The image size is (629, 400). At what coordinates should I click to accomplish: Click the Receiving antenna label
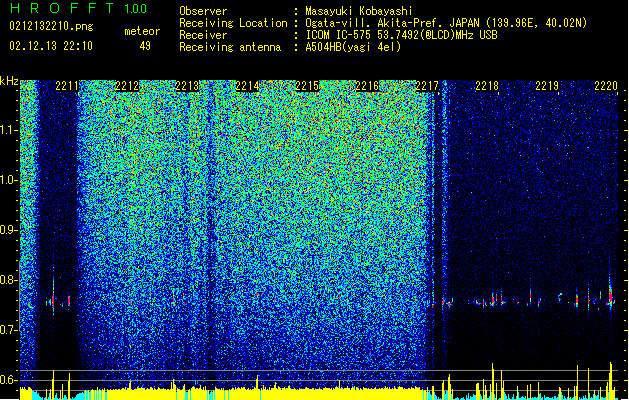coord(230,47)
